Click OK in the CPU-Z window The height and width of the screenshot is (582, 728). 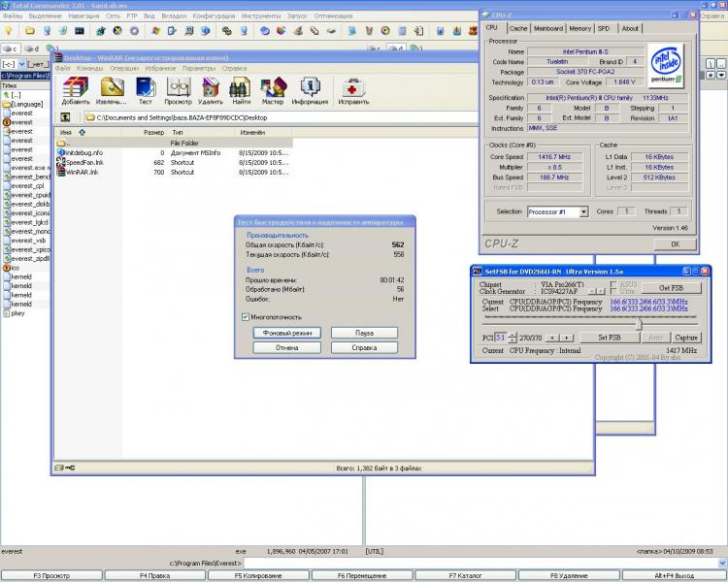click(675, 244)
